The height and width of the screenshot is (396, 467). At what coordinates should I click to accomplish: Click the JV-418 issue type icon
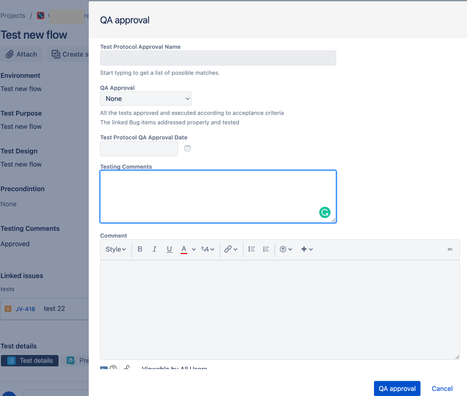(8, 309)
